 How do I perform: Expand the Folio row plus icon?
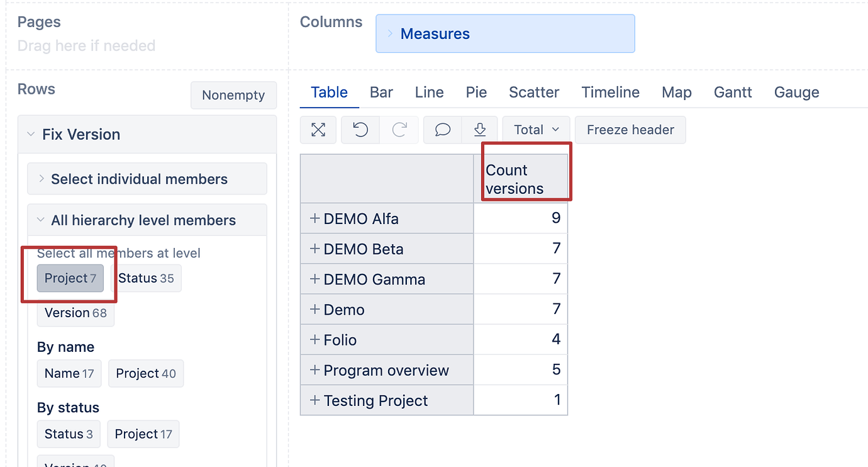point(315,339)
